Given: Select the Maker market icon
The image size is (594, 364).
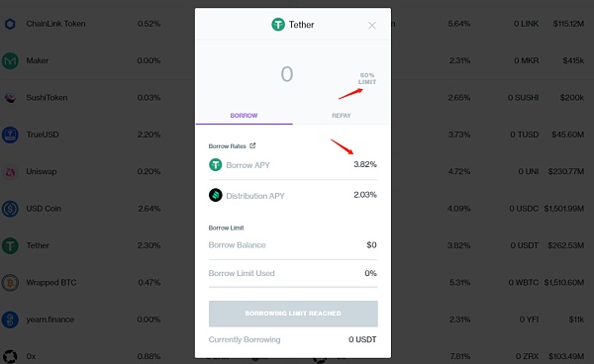Looking at the screenshot, I should click(10, 60).
